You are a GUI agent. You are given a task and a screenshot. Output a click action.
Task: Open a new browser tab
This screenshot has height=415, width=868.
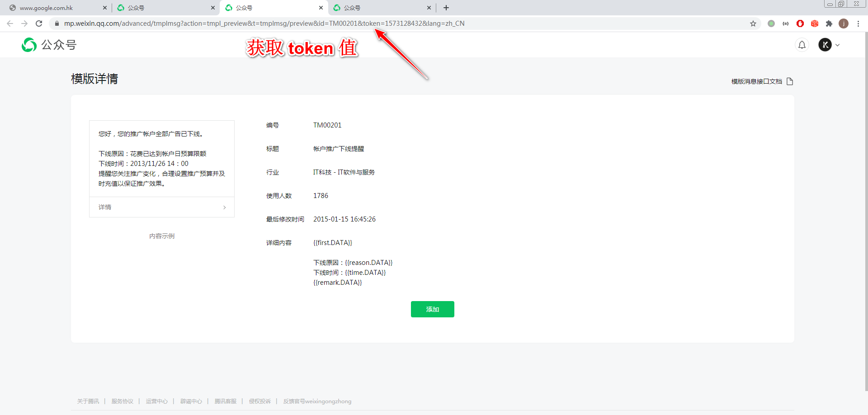point(446,8)
